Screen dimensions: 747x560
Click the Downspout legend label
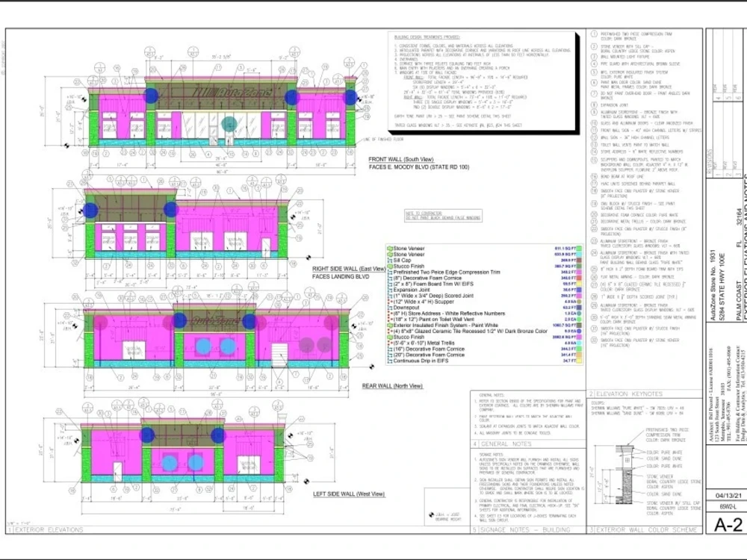click(406, 308)
